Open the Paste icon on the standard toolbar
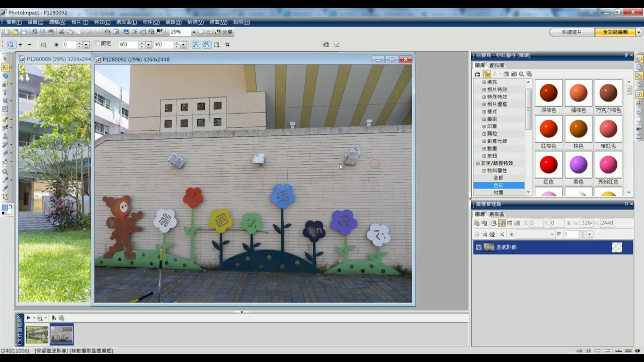The width and height of the screenshot is (644, 362). [78, 31]
